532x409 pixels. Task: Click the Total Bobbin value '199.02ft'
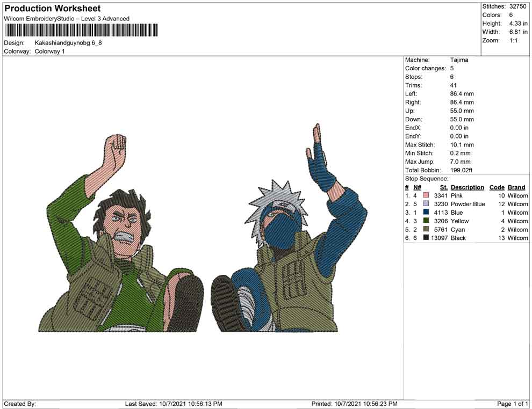click(461, 170)
